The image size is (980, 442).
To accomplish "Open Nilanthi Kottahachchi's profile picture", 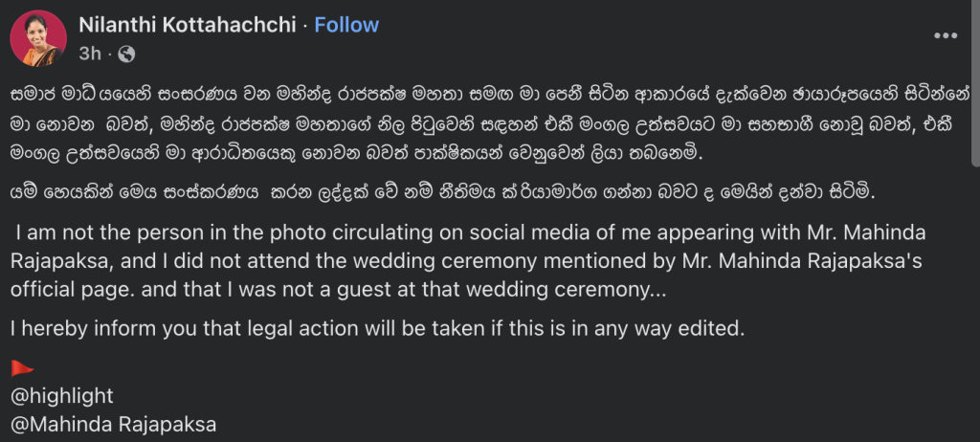I will [x=38, y=38].
